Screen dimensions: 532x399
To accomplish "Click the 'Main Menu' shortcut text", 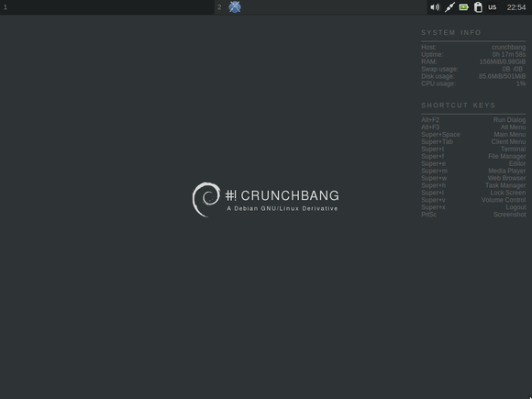I will coord(510,134).
